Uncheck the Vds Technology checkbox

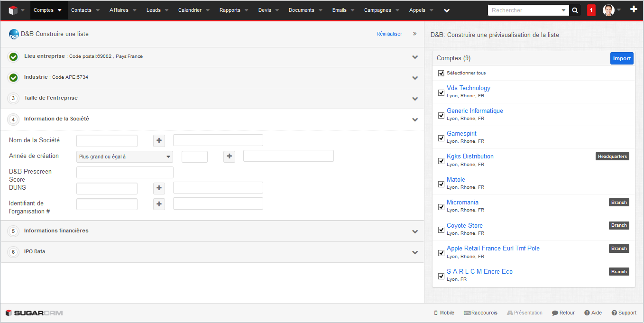coord(441,92)
